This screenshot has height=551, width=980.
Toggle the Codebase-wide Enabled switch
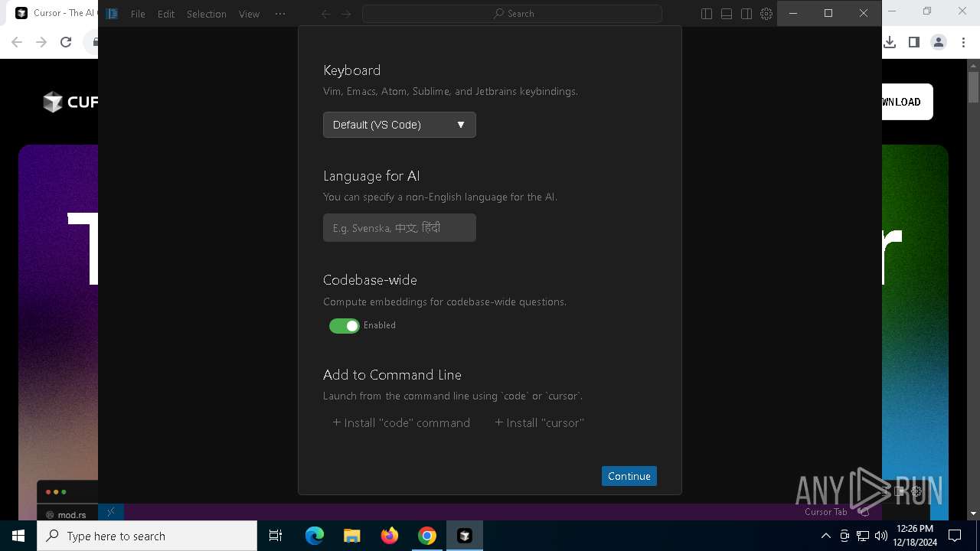tap(344, 325)
